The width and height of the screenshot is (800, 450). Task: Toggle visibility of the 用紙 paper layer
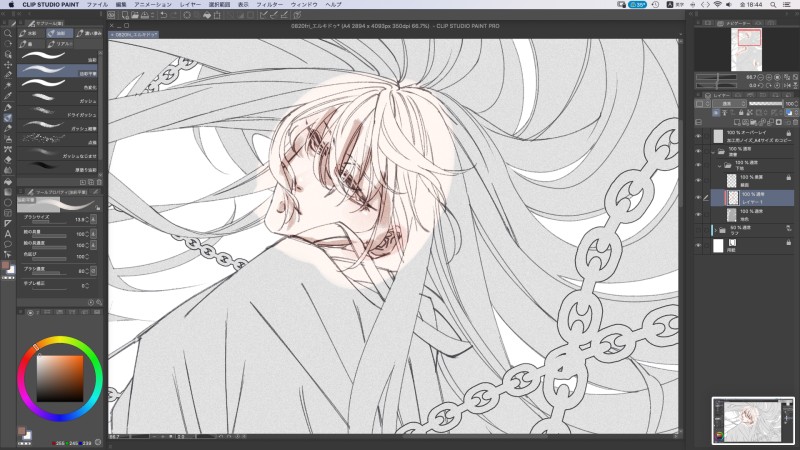698,245
